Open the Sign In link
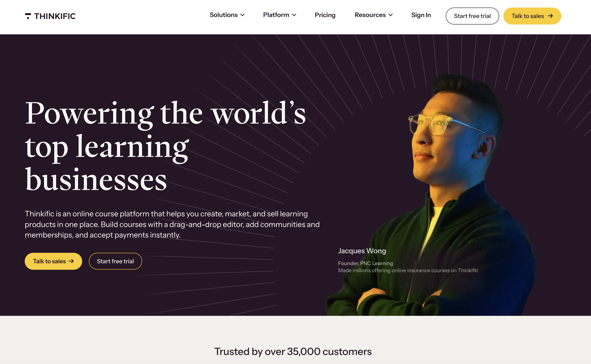The width and height of the screenshot is (591, 364). point(421,15)
